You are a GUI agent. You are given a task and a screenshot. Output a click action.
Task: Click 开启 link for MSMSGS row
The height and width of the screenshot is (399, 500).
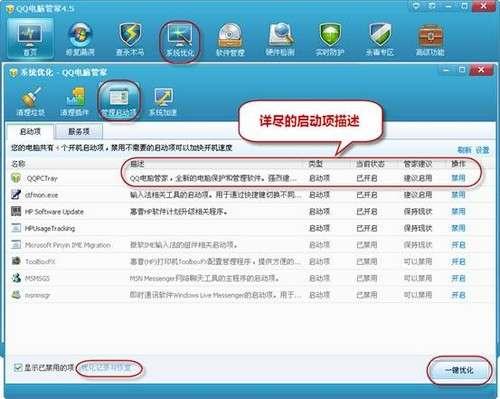pyautogui.click(x=458, y=278)
